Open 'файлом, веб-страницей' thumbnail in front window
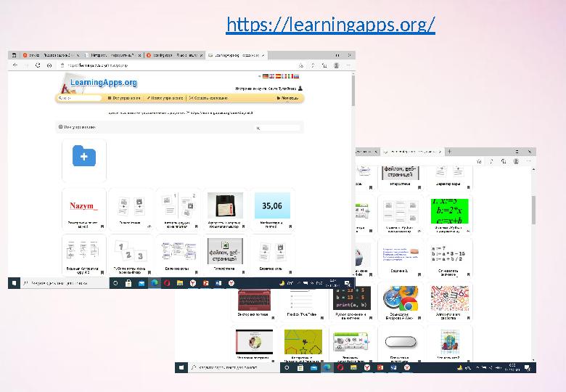This screenshot has height=392, width=566. click(225, 251)
